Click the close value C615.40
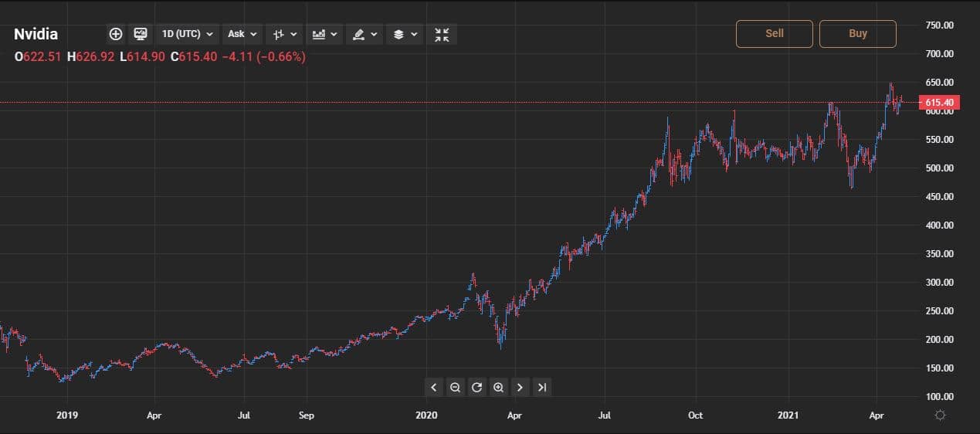 coord(194,57)
